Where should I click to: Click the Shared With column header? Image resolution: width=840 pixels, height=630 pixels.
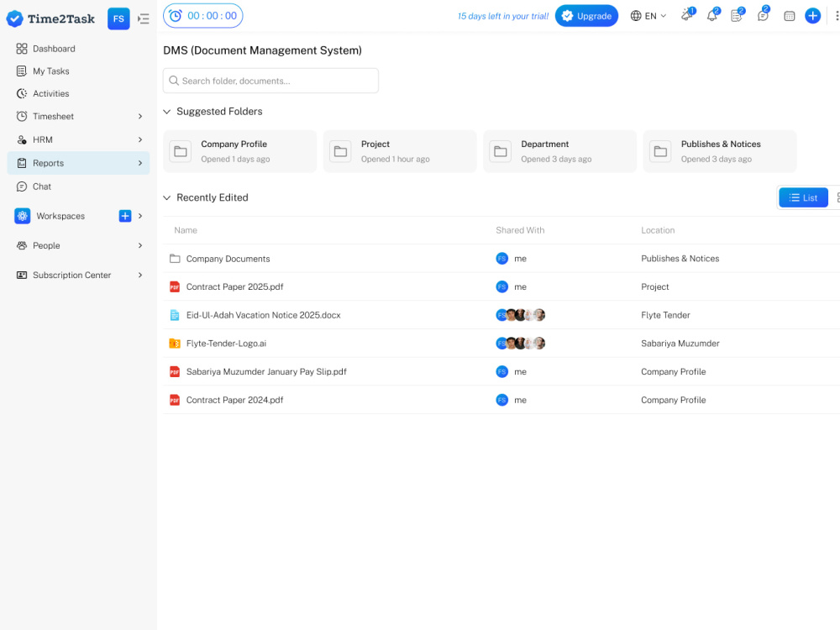(520, 230)
